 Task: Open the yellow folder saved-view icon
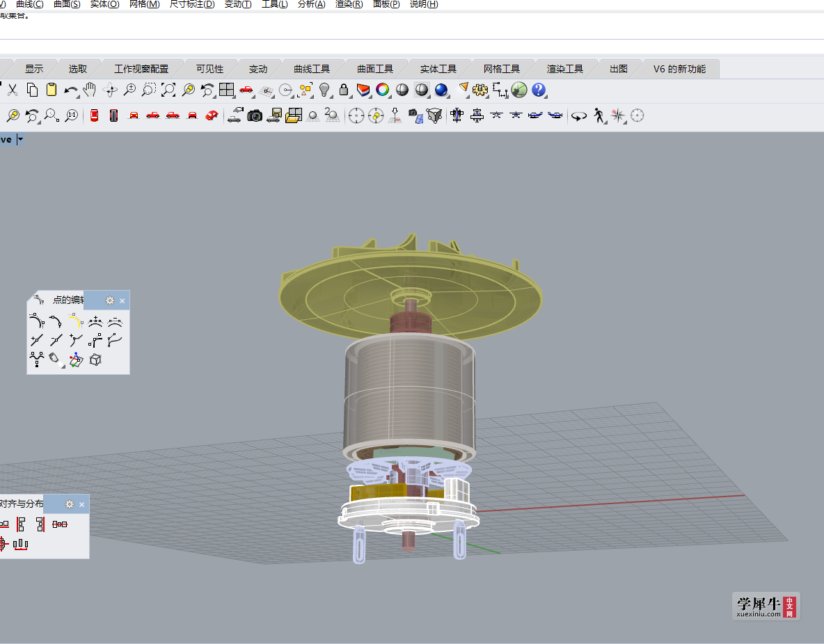pyautogui.click(x=293, y=115)
